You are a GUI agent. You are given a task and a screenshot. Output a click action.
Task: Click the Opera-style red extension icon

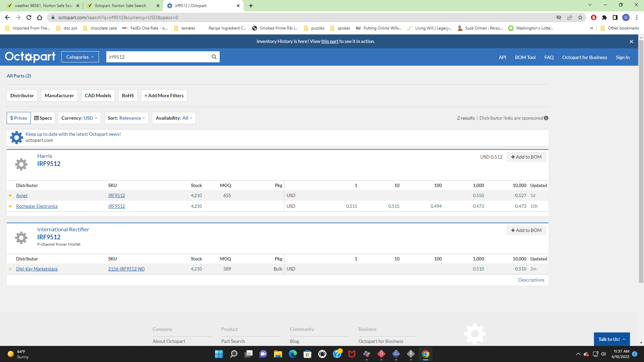point(594,17)
